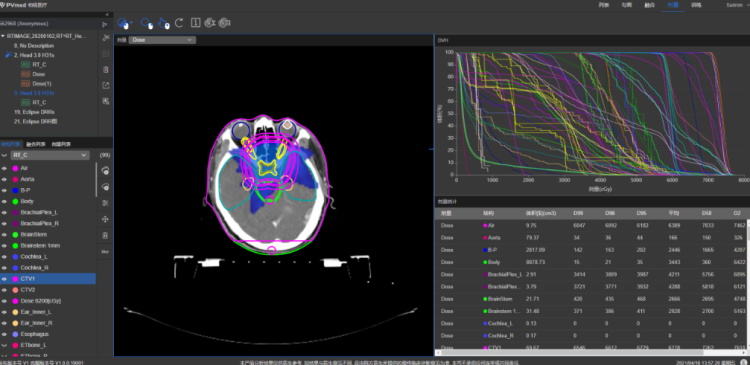This screenshot has width=750, height=365.
Task: Open the RT_C structure set dropdown
Action: pyautogui.click(x=50, y=155)
